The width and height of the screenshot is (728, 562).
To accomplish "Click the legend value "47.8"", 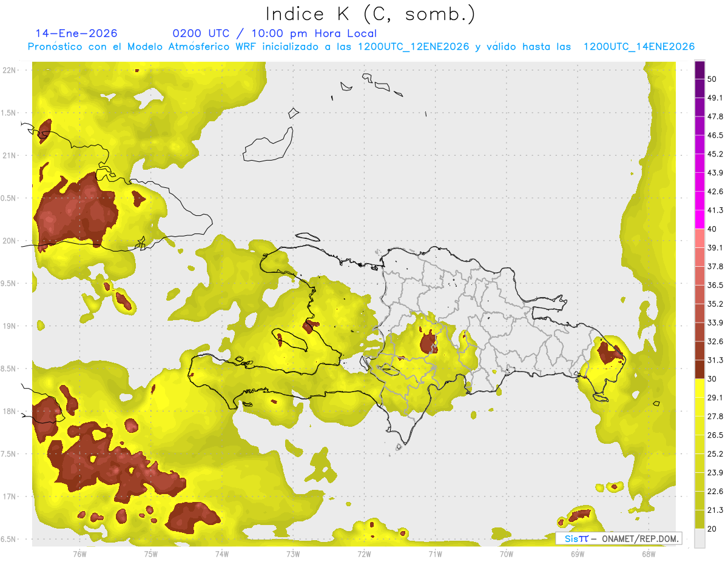I will 715,116.
